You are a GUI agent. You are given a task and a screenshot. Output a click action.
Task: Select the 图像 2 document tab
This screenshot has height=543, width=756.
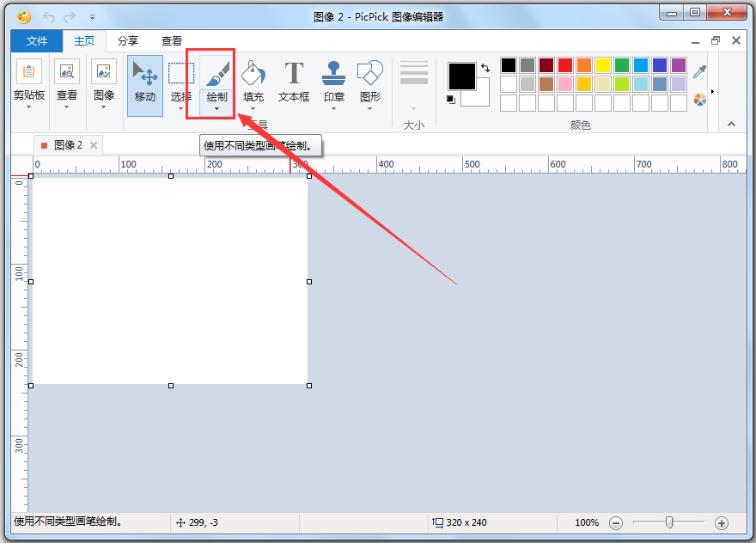click(x=68, y=145)
